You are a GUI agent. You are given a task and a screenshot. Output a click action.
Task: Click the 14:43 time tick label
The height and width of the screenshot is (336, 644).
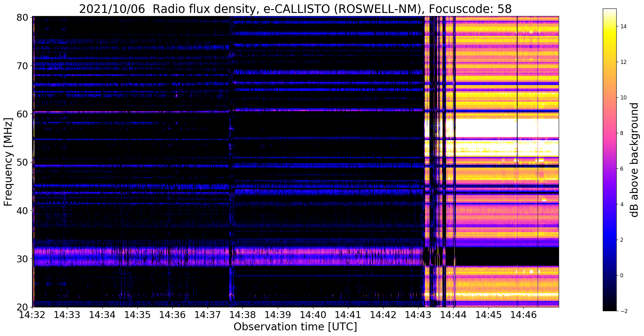418,314
